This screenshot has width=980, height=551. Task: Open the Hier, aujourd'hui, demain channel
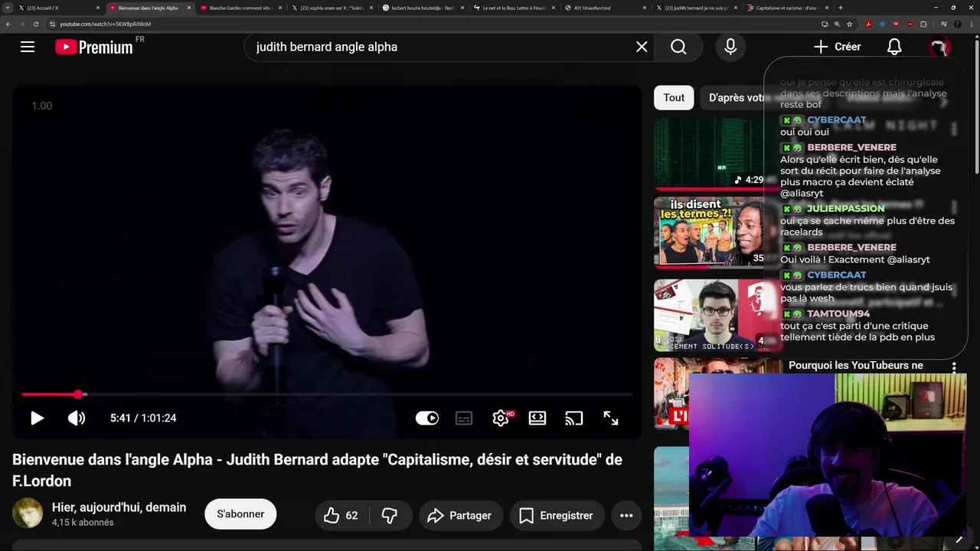tap(119, 507)
